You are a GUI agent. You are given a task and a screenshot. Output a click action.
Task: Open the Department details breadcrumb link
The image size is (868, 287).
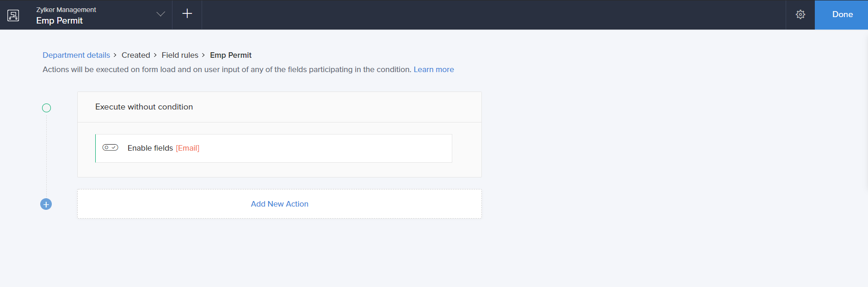(76, 55)
